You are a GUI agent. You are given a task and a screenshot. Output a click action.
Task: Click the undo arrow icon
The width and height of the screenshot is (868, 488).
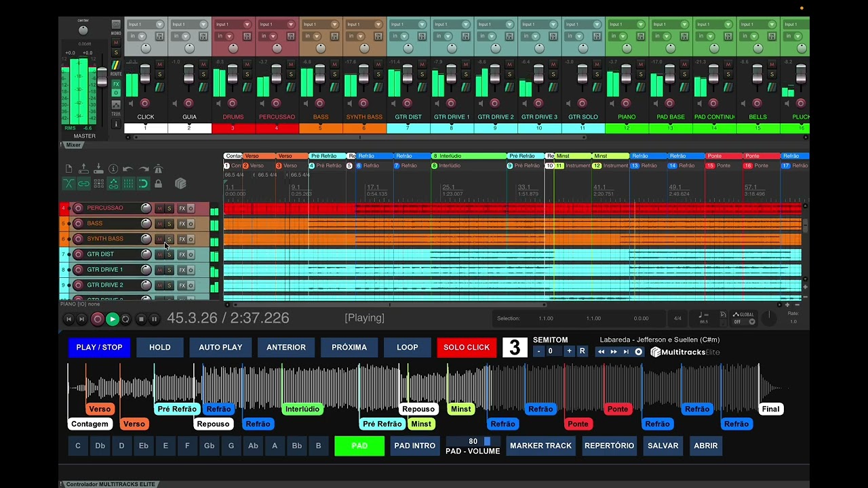[128, 169]
